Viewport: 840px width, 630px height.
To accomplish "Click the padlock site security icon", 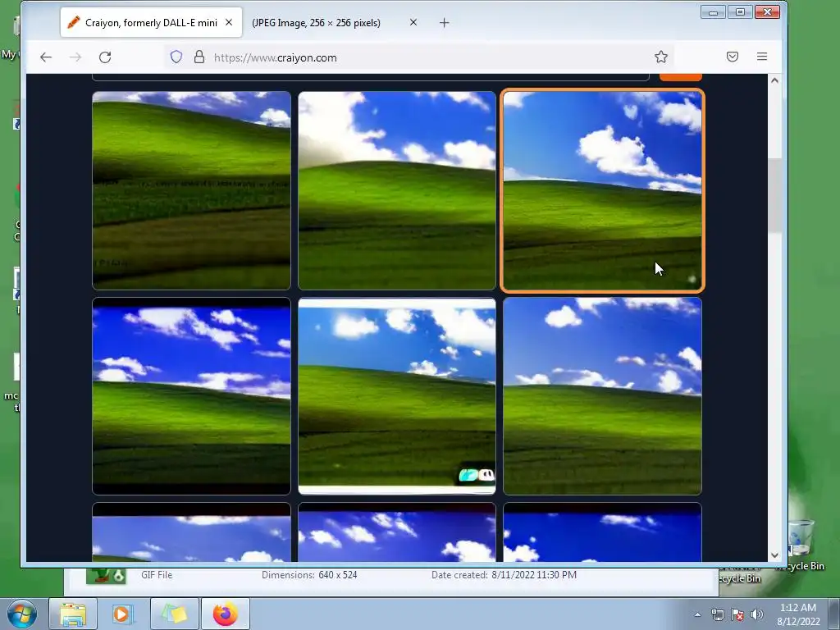I will tap(199, 57).
